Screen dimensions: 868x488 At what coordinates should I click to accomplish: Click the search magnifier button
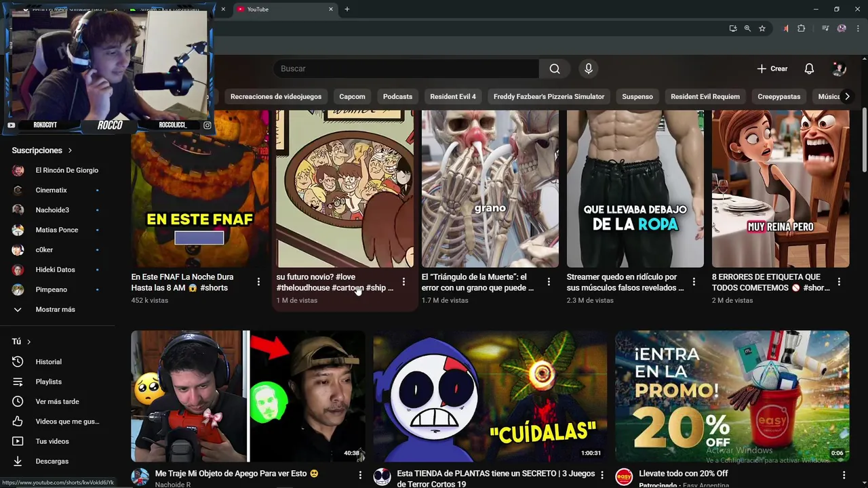[555, 68]
